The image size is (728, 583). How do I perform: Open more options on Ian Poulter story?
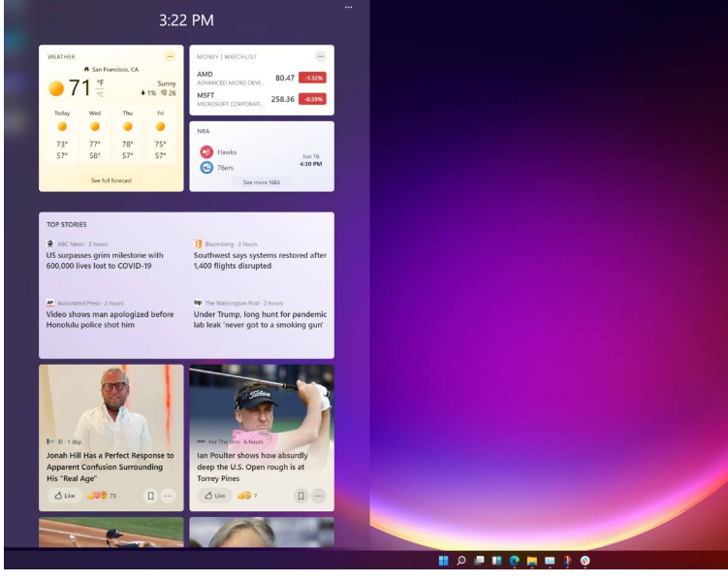[319, 496]
